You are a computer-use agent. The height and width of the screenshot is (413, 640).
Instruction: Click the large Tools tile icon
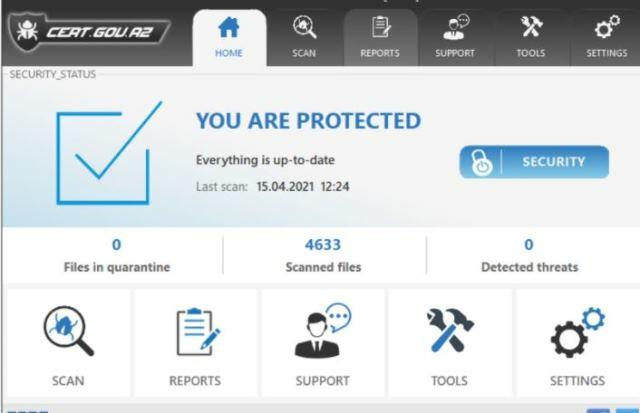449,331
